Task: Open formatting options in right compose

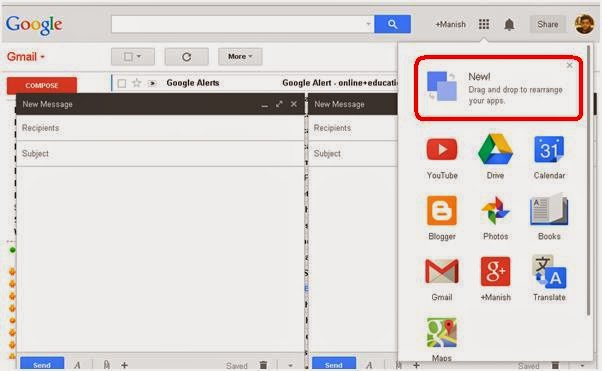Action: tap(369, 365)
